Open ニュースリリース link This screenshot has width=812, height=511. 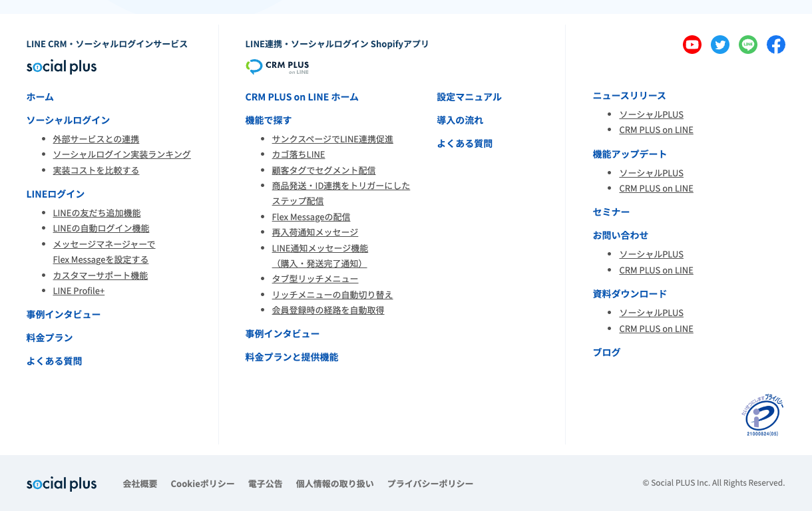(629, 96)
